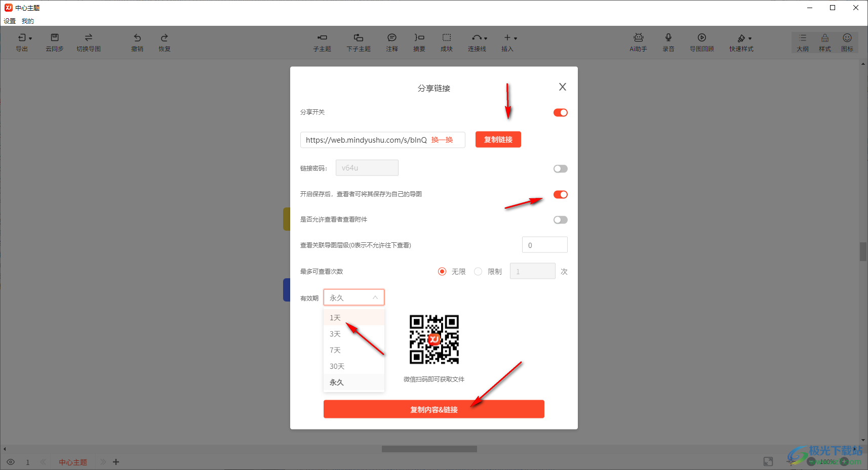Click the fit-to-screen icon in status bar
Screen dimensions: 868x470
768,461
